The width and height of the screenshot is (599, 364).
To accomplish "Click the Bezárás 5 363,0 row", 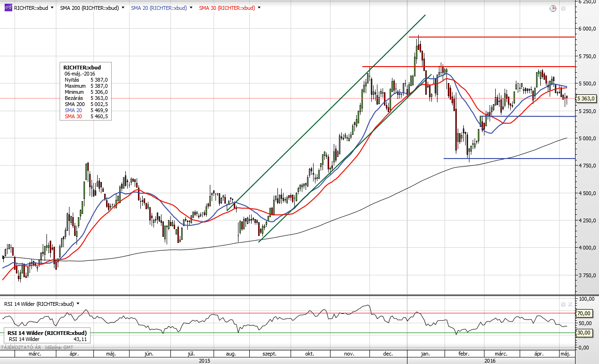I will pyautogui.click(x=86, y=98).
